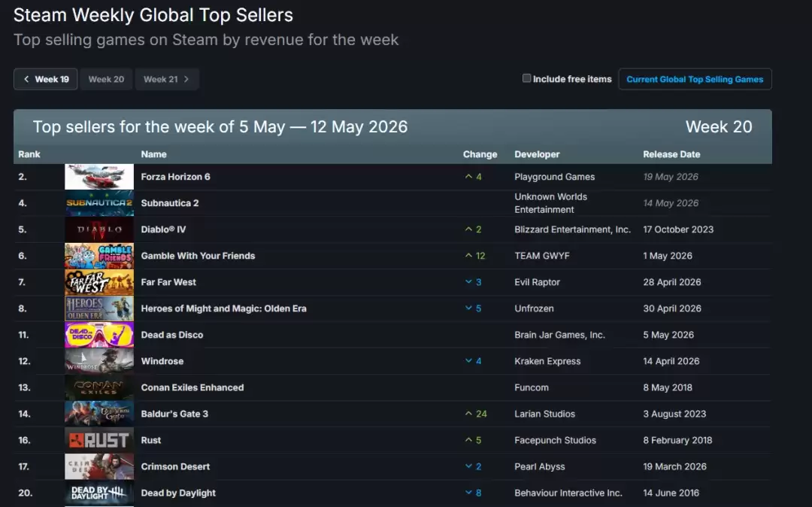Viewport: 812px width, 507px height.
Task: Click developer Evil Raptor
Action: click(537, 282)
